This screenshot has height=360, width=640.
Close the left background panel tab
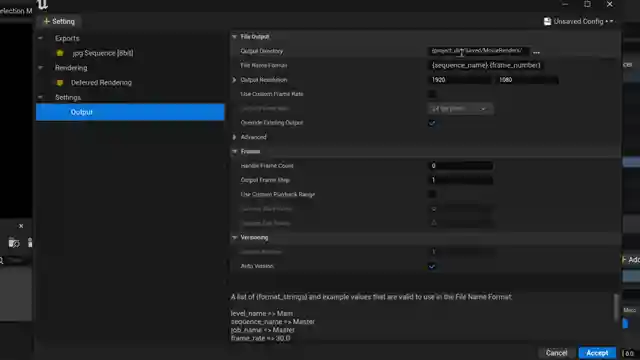click(21, 226)
